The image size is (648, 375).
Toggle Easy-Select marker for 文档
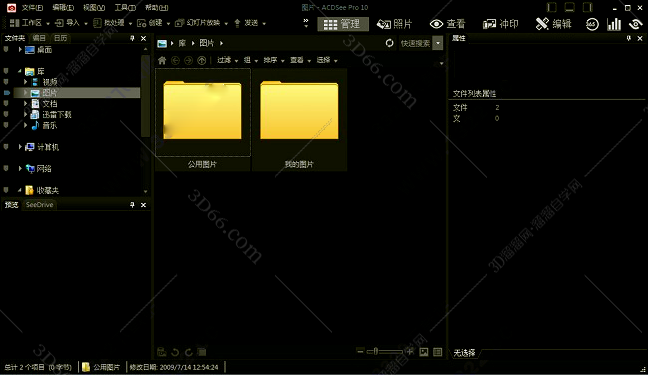tap(6, 103)
